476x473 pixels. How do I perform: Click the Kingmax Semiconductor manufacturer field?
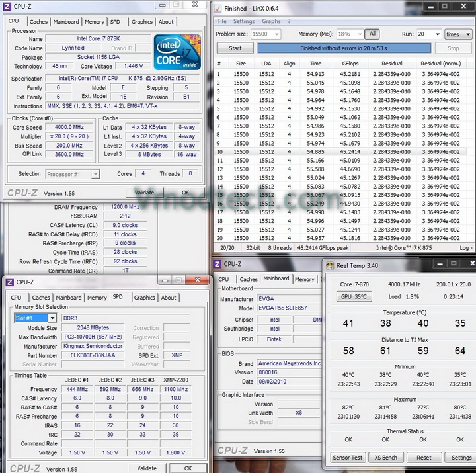tap(93, 346)
